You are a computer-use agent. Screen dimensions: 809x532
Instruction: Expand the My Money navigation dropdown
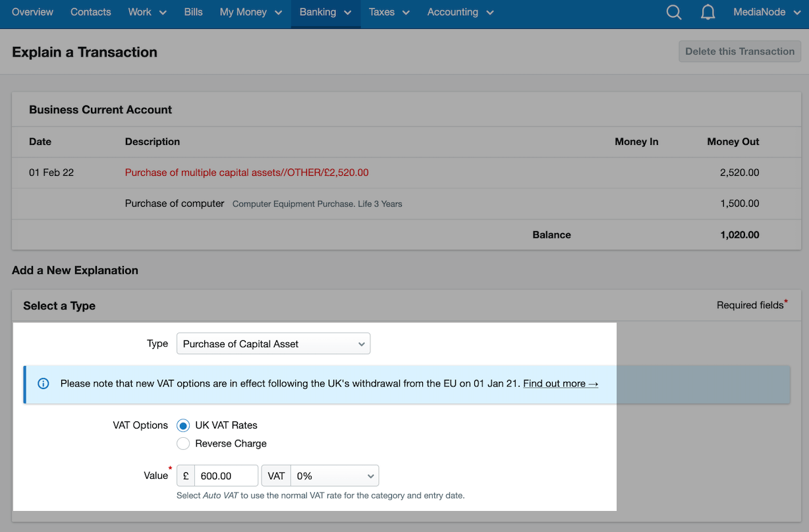point(250,12)
